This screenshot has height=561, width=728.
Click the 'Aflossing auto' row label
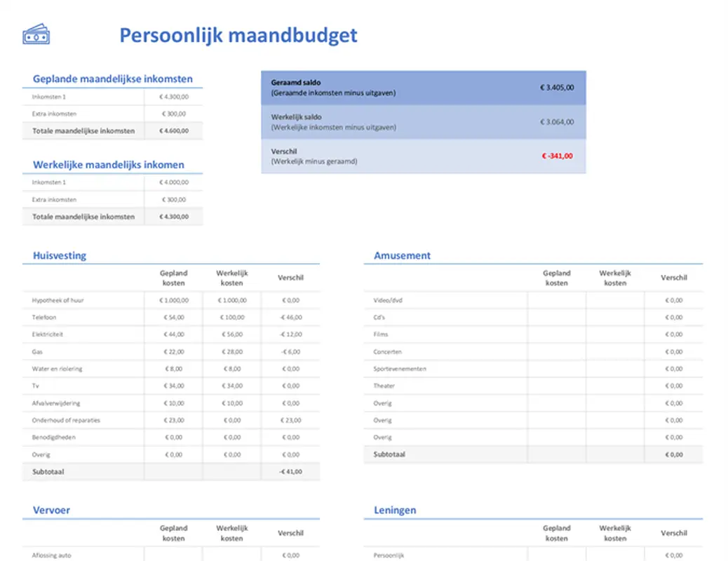pyautogui.click(x=51, y=555)
